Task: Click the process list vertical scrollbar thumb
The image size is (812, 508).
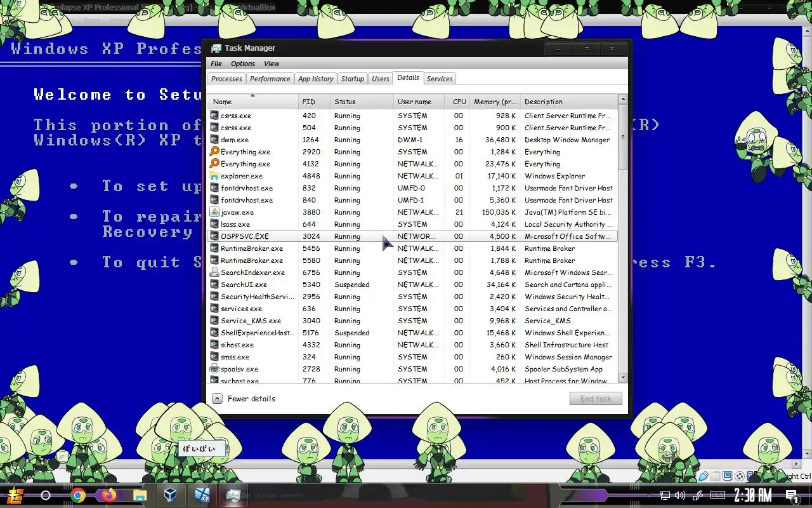Action: [622, 137]
